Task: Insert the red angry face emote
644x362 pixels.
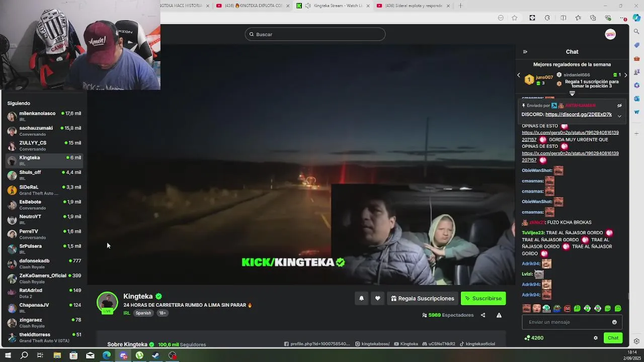Action: pos(567,308)
